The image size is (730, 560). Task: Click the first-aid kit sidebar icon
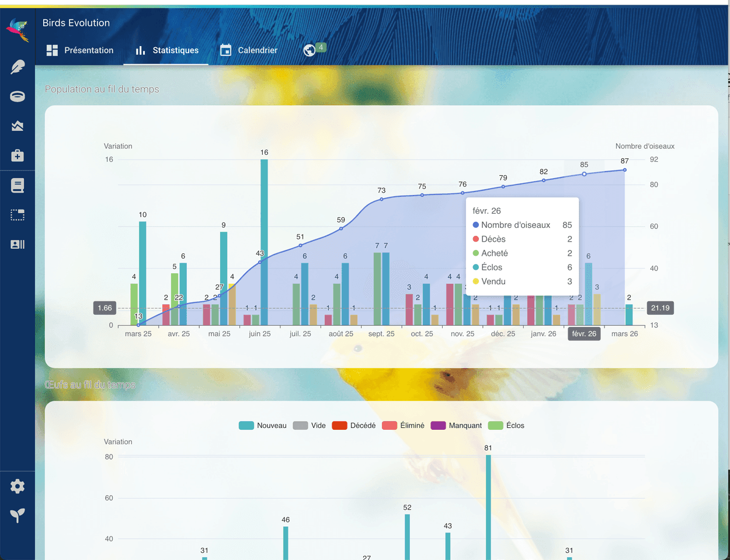18,155
